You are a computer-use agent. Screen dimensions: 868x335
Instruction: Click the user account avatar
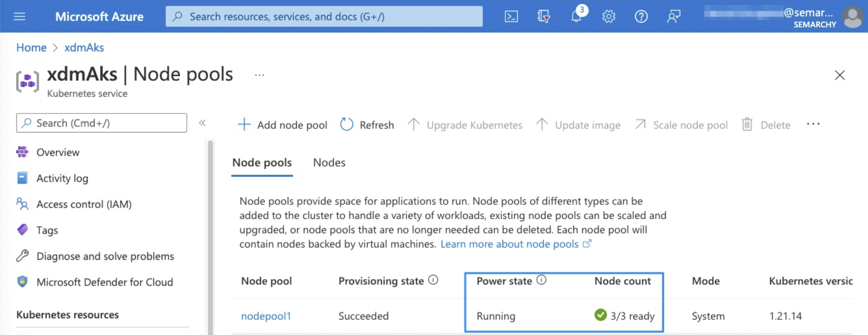pyautogui.click(x=852, y=17)
